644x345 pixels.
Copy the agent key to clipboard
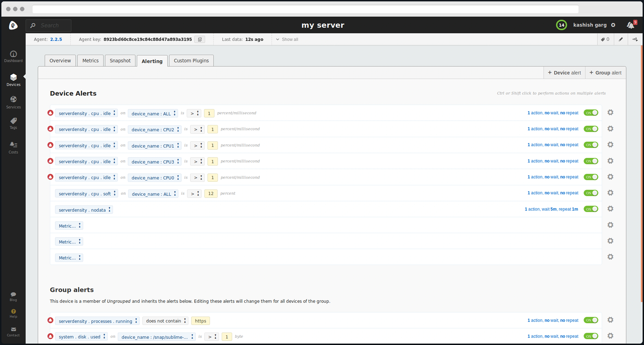tap(200, 39)
